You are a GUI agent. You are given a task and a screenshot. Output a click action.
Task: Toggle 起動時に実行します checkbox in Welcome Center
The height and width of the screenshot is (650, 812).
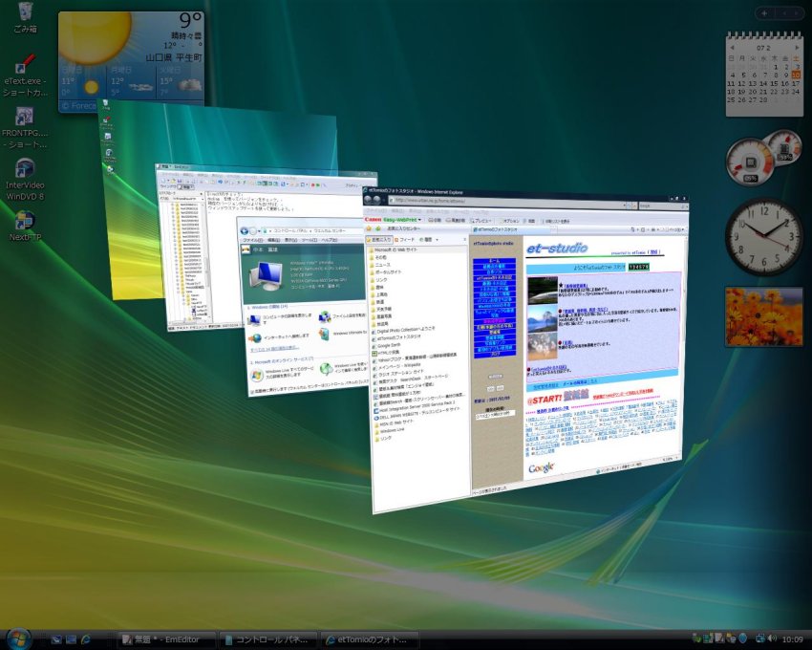point(251,392)
